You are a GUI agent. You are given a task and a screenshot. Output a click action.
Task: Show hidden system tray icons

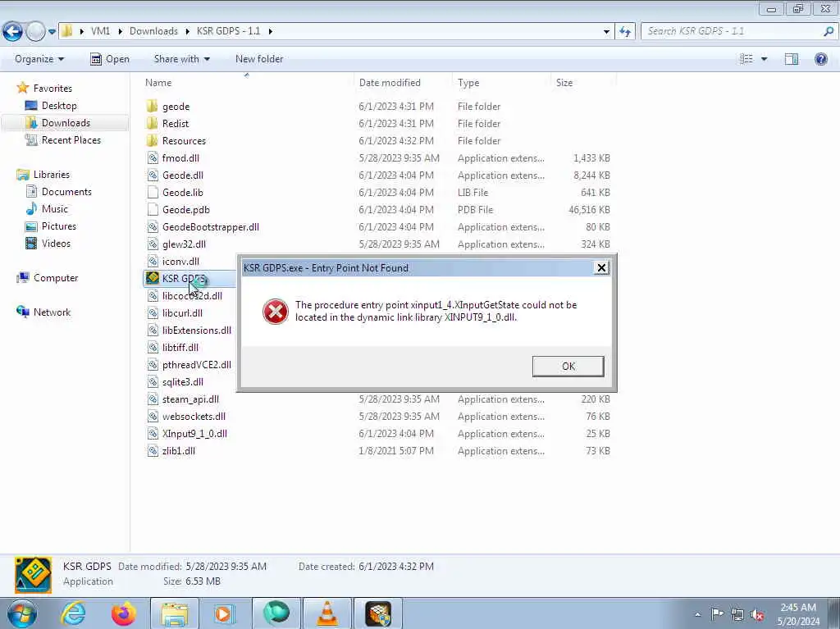(697, 614)
